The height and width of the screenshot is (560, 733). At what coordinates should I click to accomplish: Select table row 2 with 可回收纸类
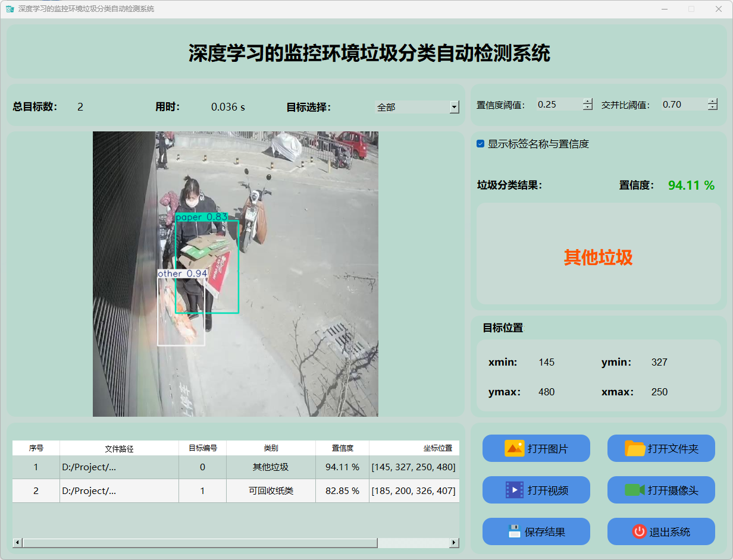(x=271, y=491)
